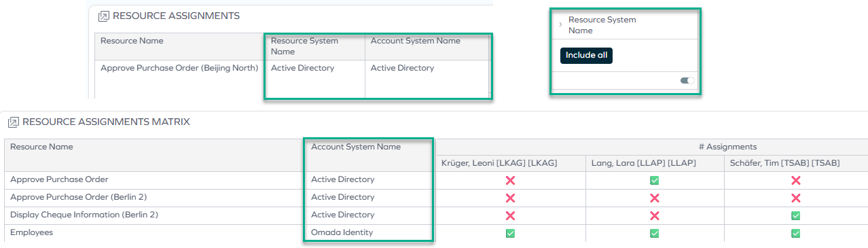Click Lang green check in Employees row
Screen dimensions: 868x248
coord(655,233)
